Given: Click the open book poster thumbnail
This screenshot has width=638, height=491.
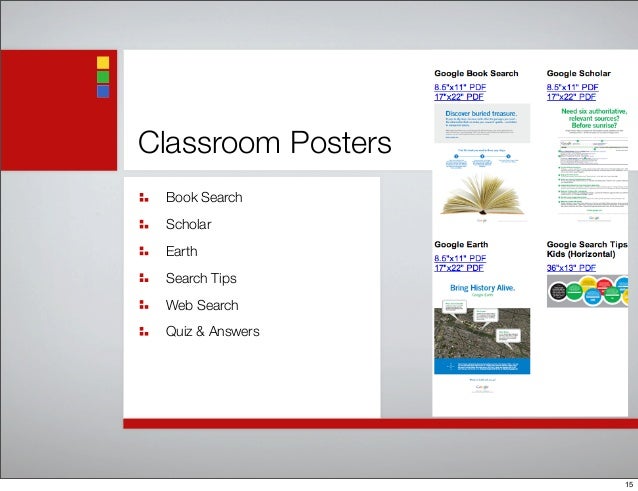Looking at the screenshot, I should tap(482, 195).
